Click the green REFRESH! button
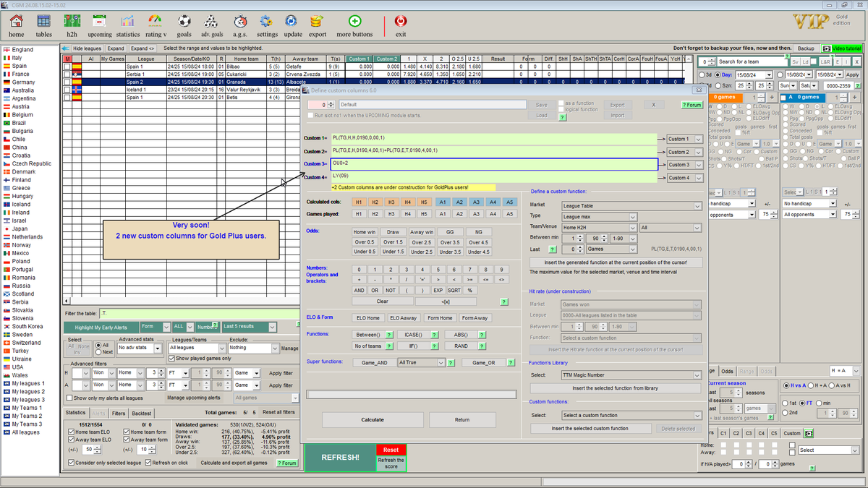 [x=340, y=458]
